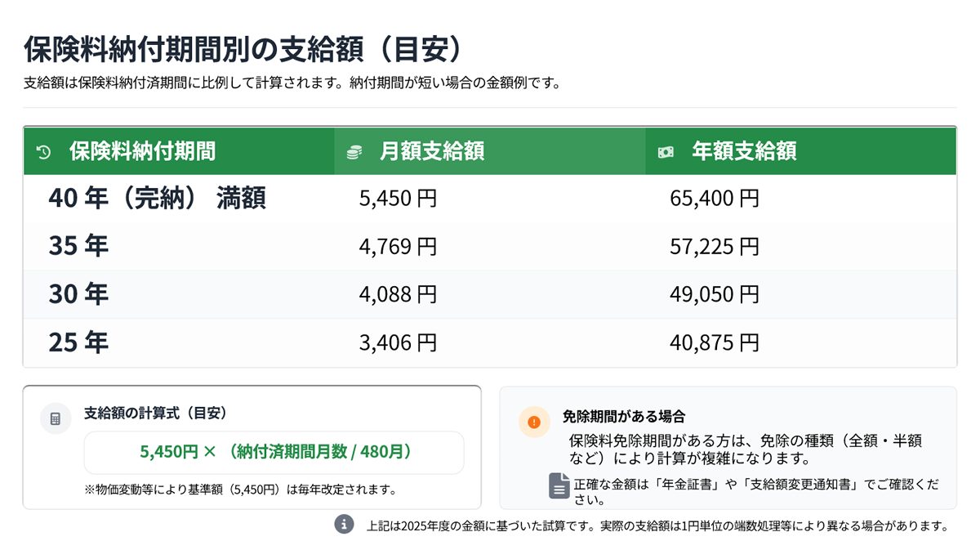The image size is (980, 550).
Task: Select the 4,088円 monthly amount cell
Action: (398, 294)
